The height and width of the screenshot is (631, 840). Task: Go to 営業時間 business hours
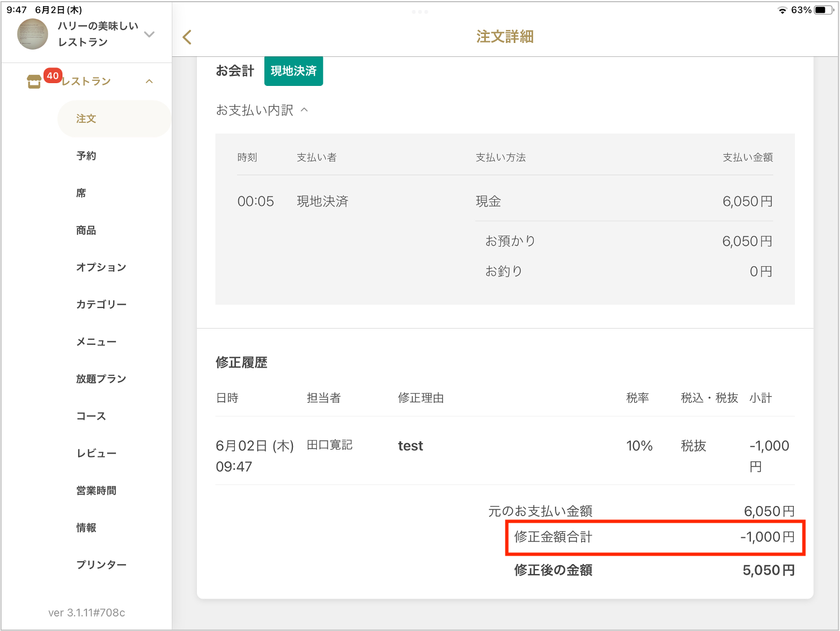point(96,490)
